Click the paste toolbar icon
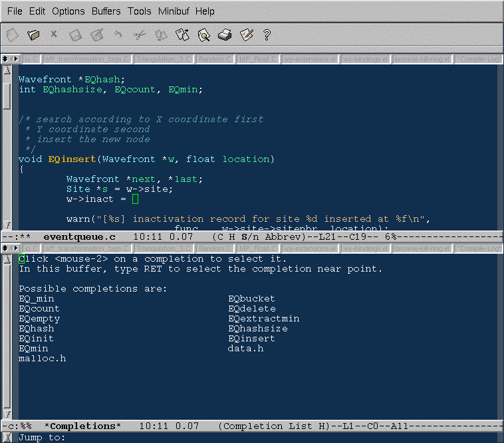The height and width of the screenshot is (443, 504). pyautogui.click(x=182, y=35)
